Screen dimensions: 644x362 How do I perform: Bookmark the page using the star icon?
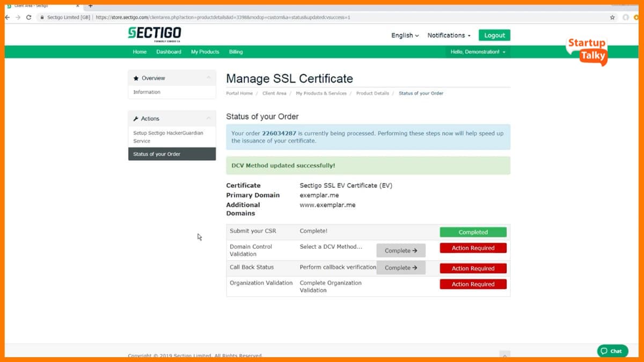pos(612,17)
